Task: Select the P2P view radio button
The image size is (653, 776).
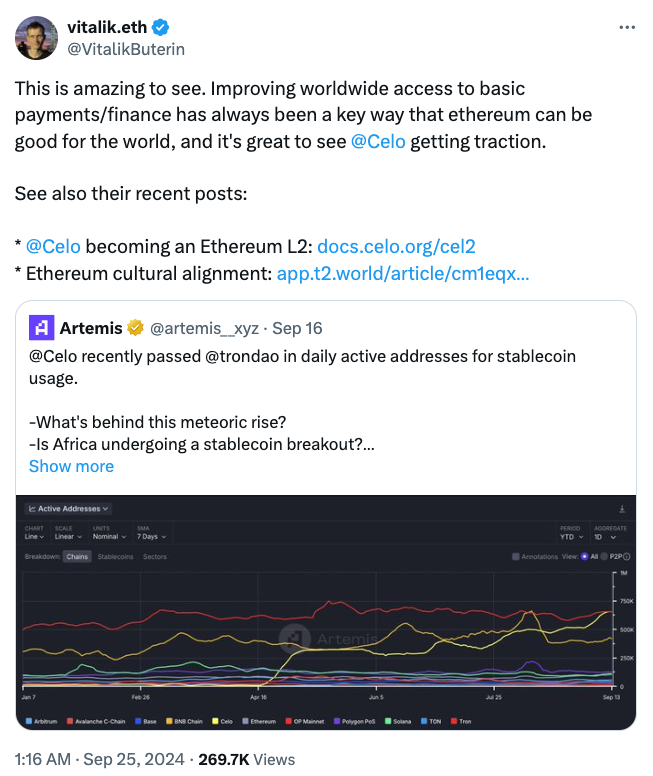Action: [x=603, y=557]
